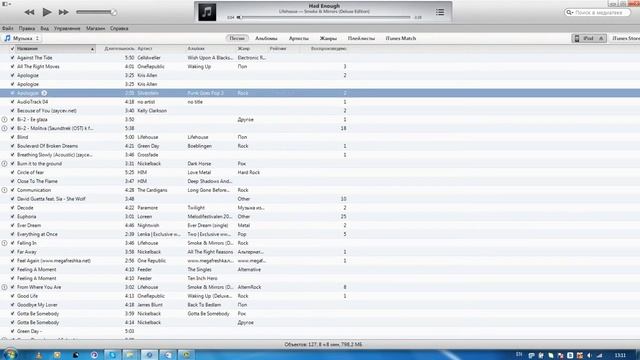Uncheck the All The Right Moves checkbox
640x360 pixels.
(x=12, y=67)
